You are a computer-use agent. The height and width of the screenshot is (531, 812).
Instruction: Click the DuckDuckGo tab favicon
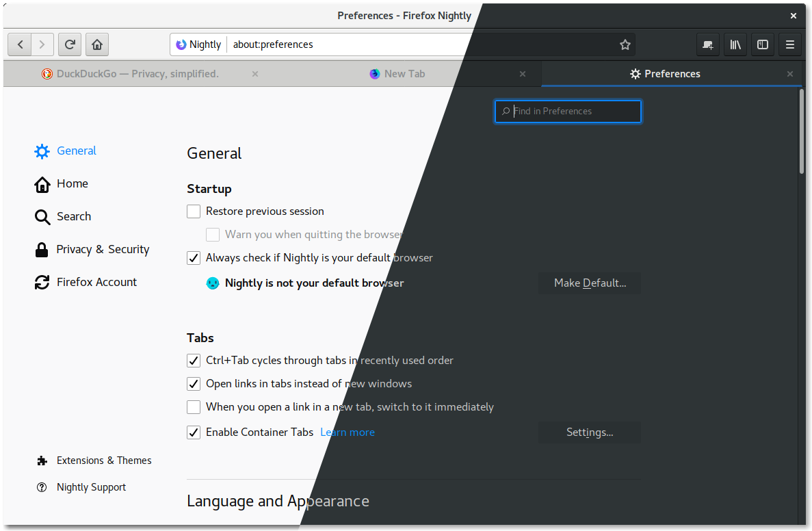47,74
